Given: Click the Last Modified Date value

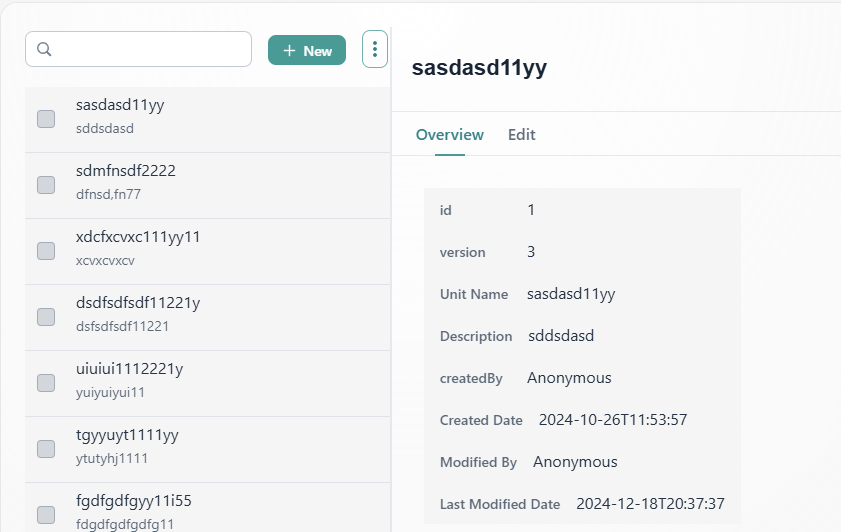Looking at the screenshot, I should pos(650,504).
